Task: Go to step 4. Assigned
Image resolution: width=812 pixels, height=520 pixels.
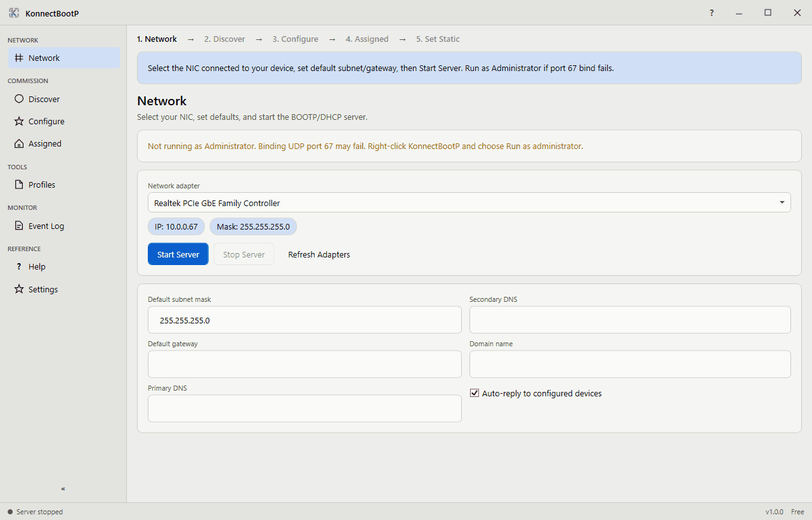Action: (x=367, y=39)
